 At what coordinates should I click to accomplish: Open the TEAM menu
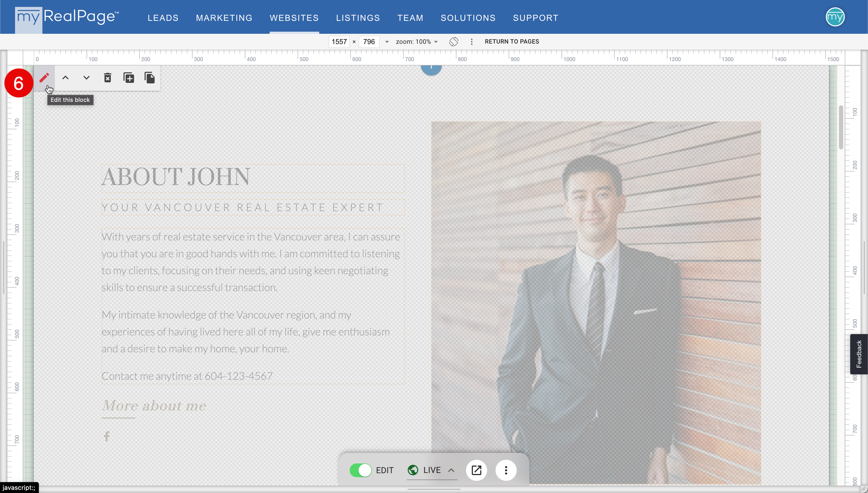pos(410,18)
